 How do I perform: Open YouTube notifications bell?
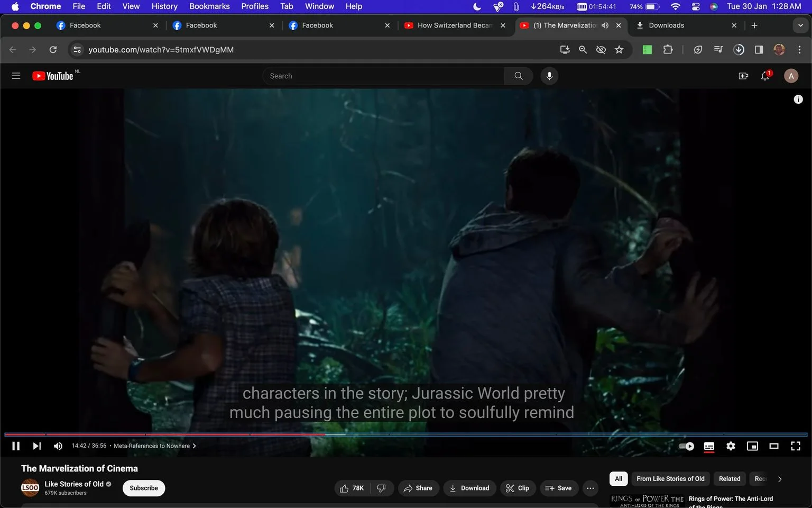click(765, 76)
